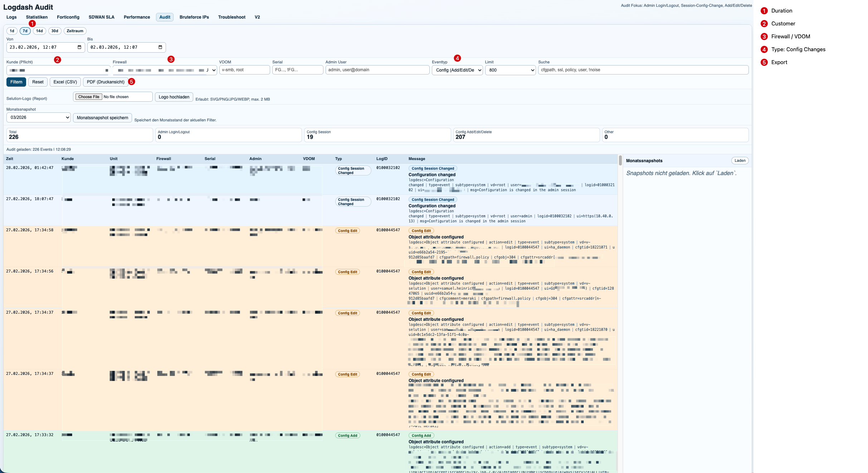Viewport: 868px width, 473px height.
Task: Select the 30d duration pill
Action: [55, 31]
